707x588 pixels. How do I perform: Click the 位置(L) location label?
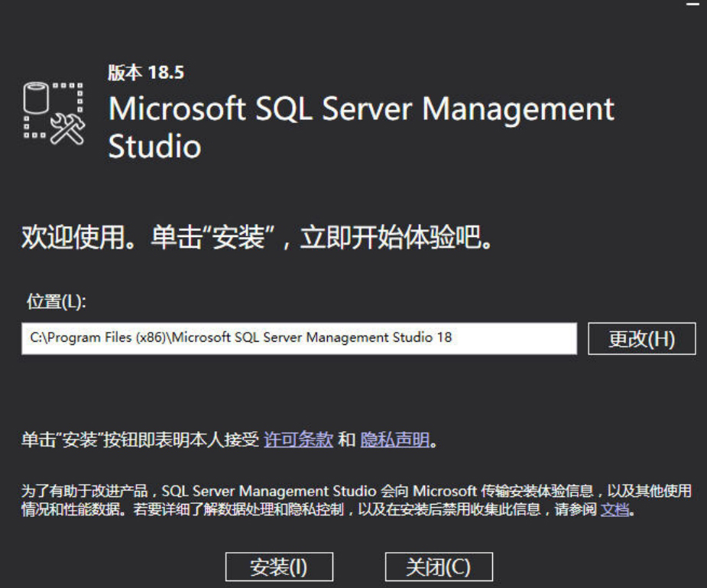click(x=57, y=302)
